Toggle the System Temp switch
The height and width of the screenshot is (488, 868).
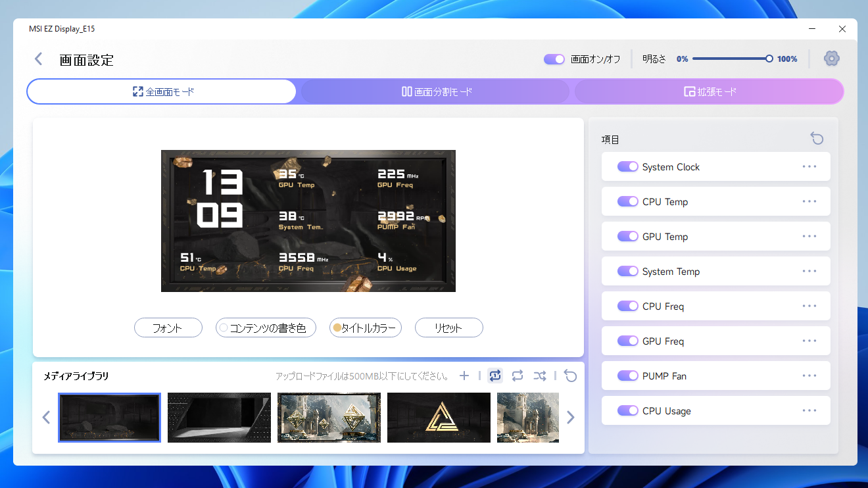(x=628, y=271)
